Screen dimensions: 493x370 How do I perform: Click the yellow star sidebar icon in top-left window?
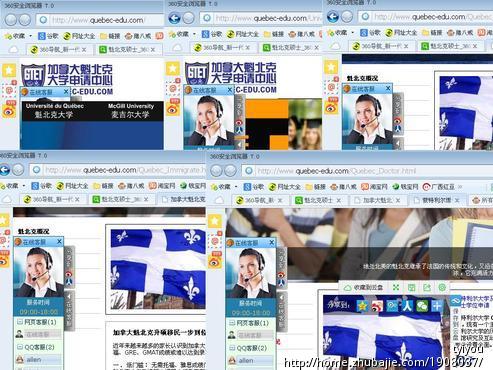(9, 70)
